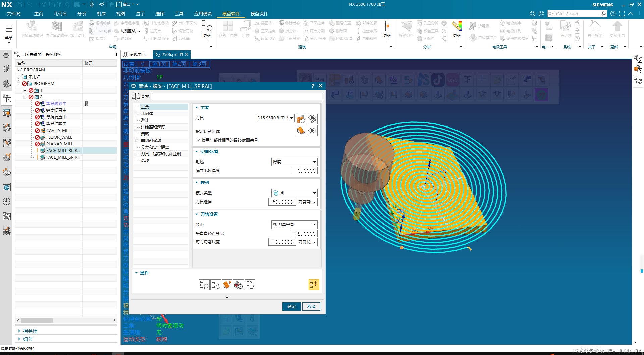Select the FLOOR_WALL operation
The width and height of the screenshot is (644, 355).
[59, 137]
